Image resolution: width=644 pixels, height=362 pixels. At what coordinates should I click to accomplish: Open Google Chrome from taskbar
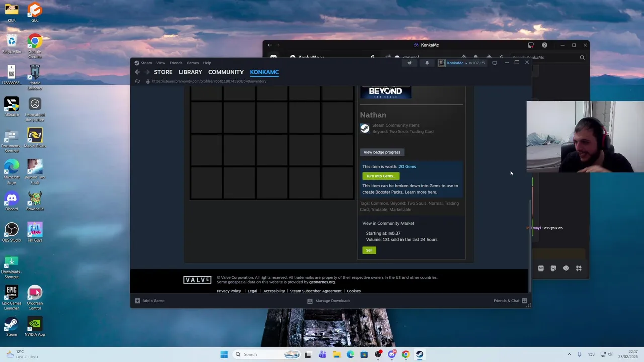(x=406, y=354)
